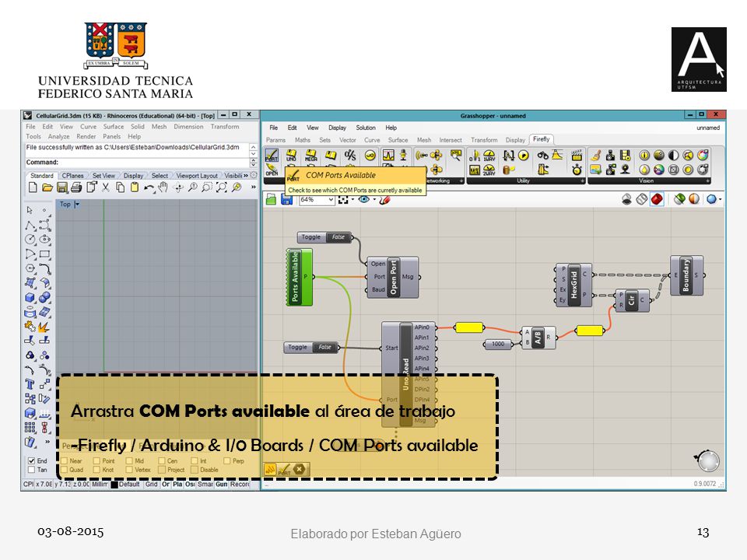The width and height of the screenshot is (747, 560).
Task: Switch to the CPlanes toolbar tab
Action: [x=72, y=176]
